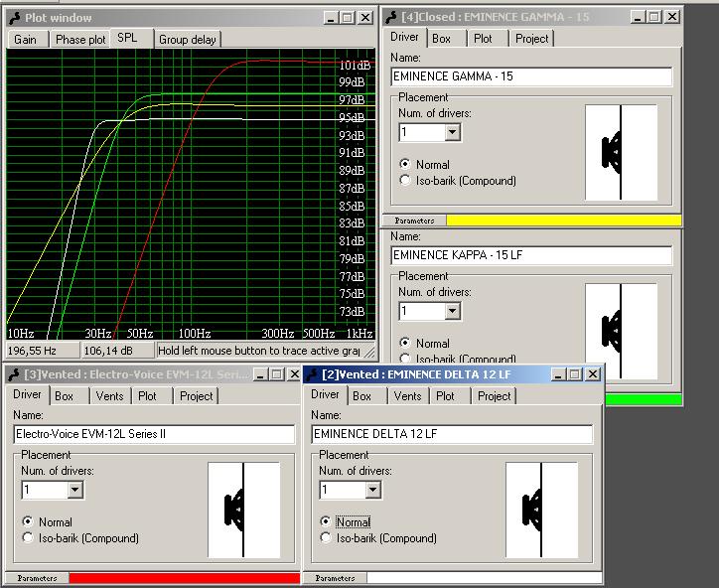Click the plot window resize grip
The image size is (719, 588).
370,353
